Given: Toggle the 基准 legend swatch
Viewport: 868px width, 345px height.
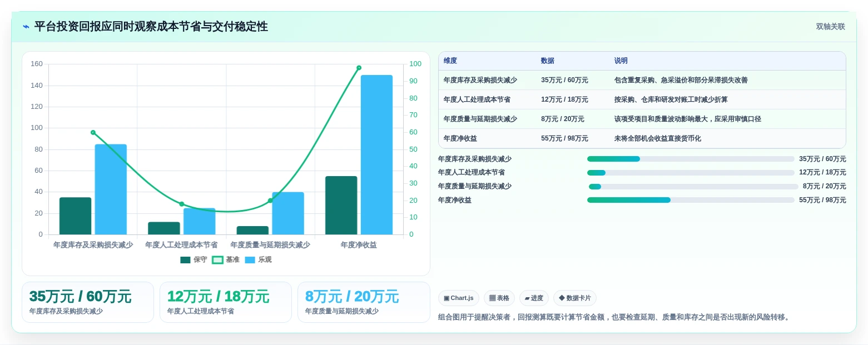Looking at the screenshot, I should click(217, 259).
